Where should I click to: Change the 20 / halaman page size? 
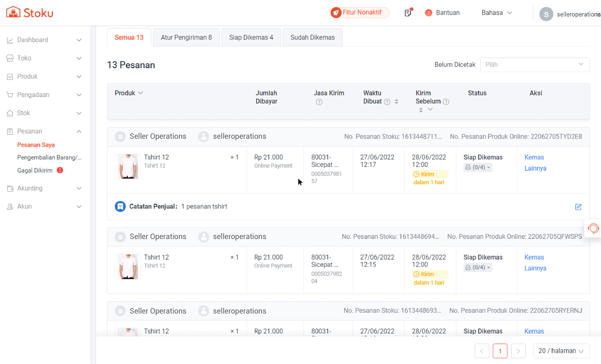(x=561, y=351)
